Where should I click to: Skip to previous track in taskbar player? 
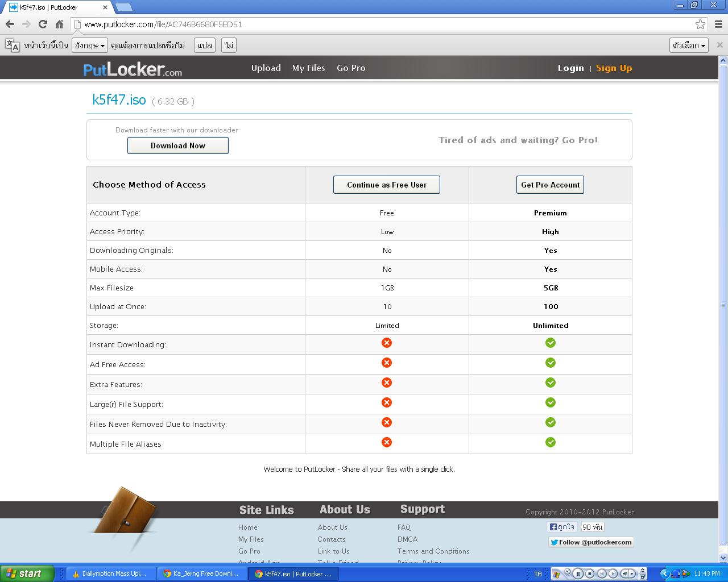point(602,573)
